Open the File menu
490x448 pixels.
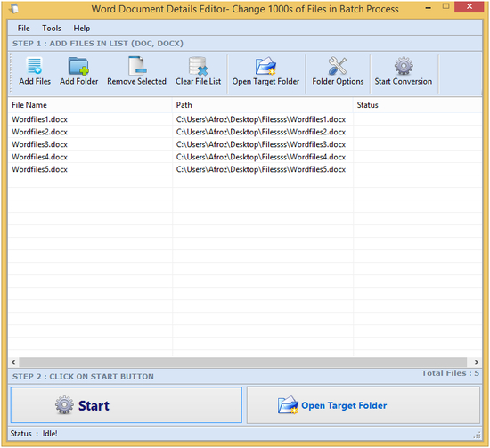coord(23,29)
